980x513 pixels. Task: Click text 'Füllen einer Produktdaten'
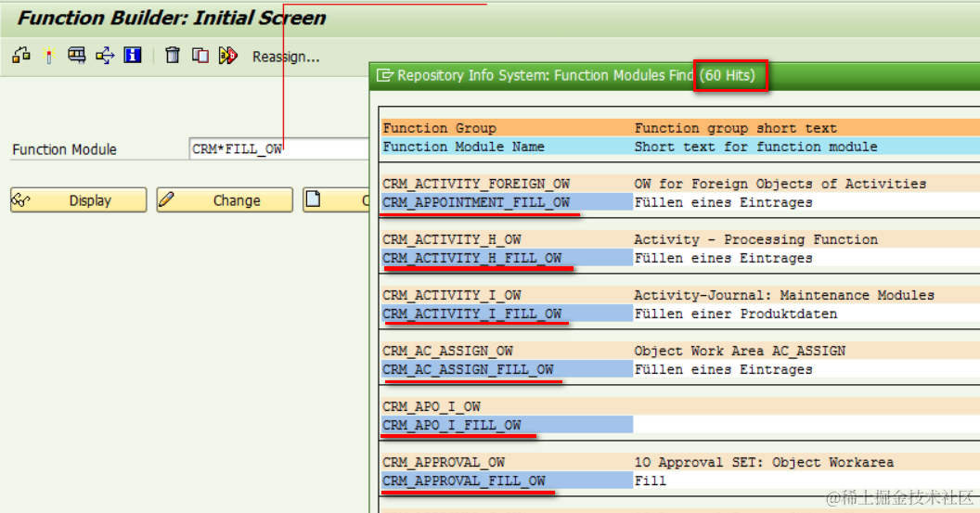[736, 314]
